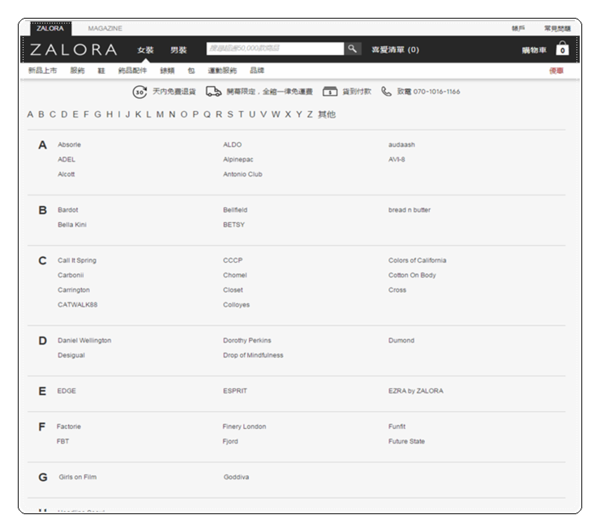The image size is (600, 532).
Task: Open the red 優惠 sale link
Action: (556, 71)
